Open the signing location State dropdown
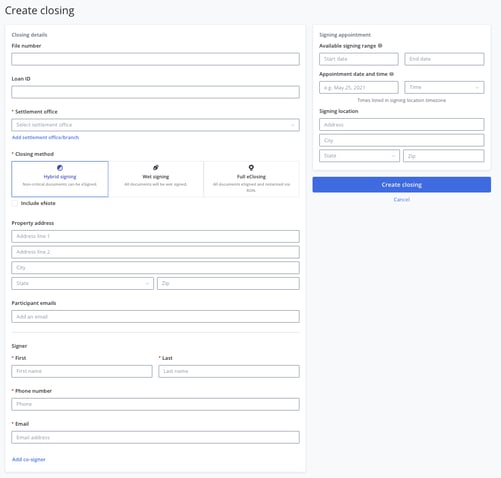The height and width of the screenshot is (478, 501). click(359, 156)
